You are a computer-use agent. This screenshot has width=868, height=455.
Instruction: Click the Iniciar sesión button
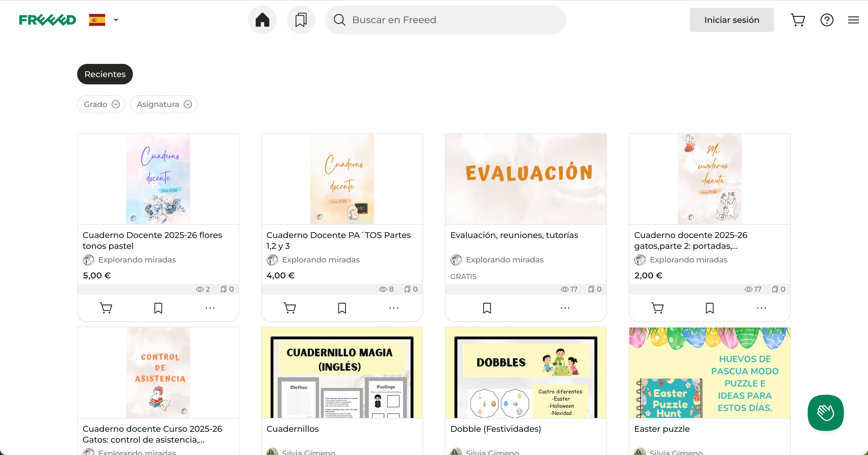coord(731,20)
